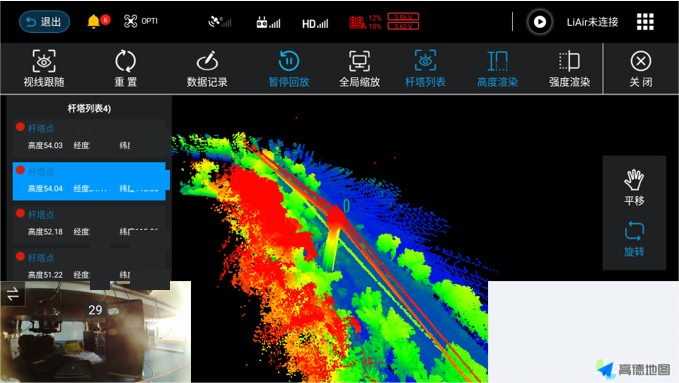Select the 平移 pan hand tool
This screenshot has width=679, height=383.
pos(634,187)
